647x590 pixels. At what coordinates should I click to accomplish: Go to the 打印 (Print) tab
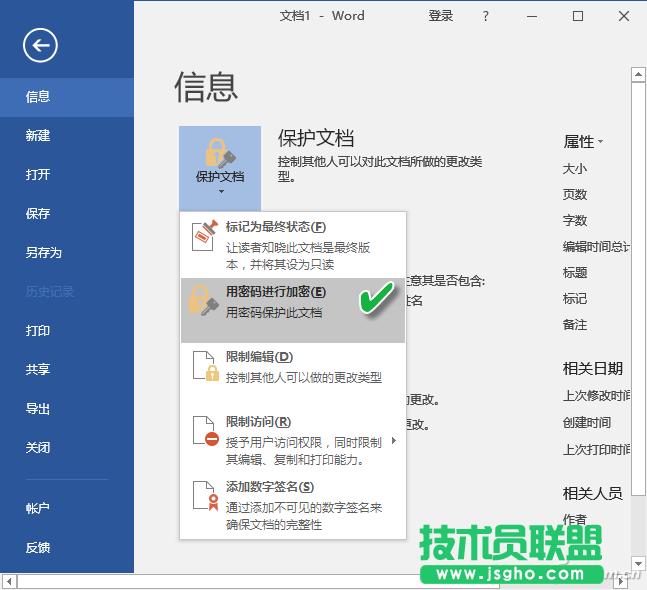coord(38,331)
